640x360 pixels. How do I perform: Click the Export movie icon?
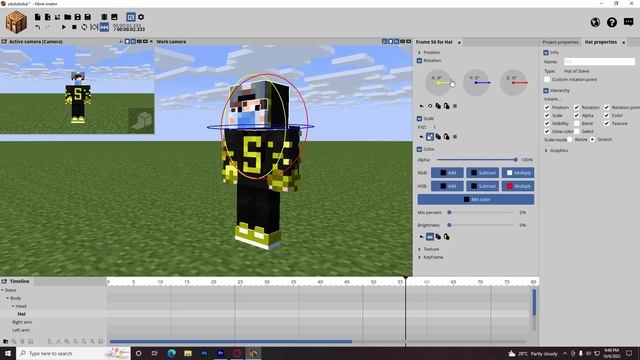(x=104, y=17)
